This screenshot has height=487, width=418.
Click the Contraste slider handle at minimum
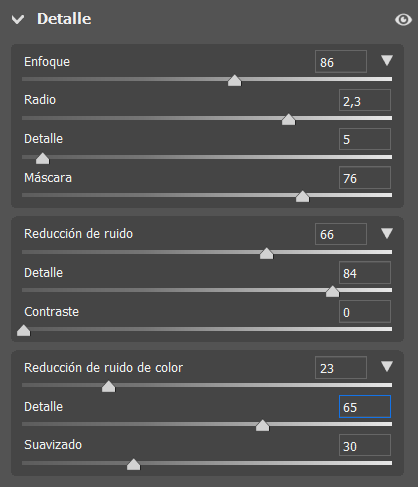tap(23, 330)
